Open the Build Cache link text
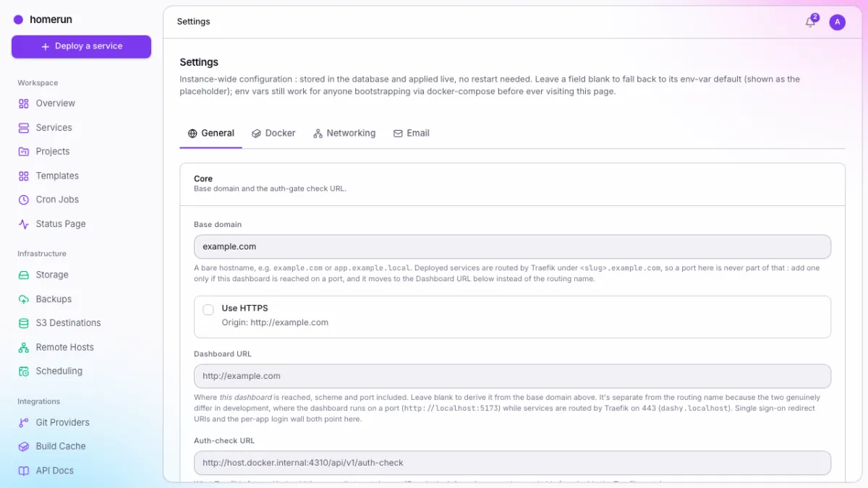Viewport: 868px width, 488px height. click(x=61, y=447)
